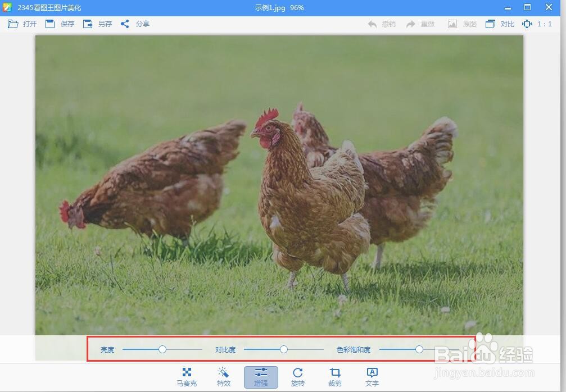566x392 pixels.
Task: Open the 旋转 rotate tool
Action: [x=298, y=377]
